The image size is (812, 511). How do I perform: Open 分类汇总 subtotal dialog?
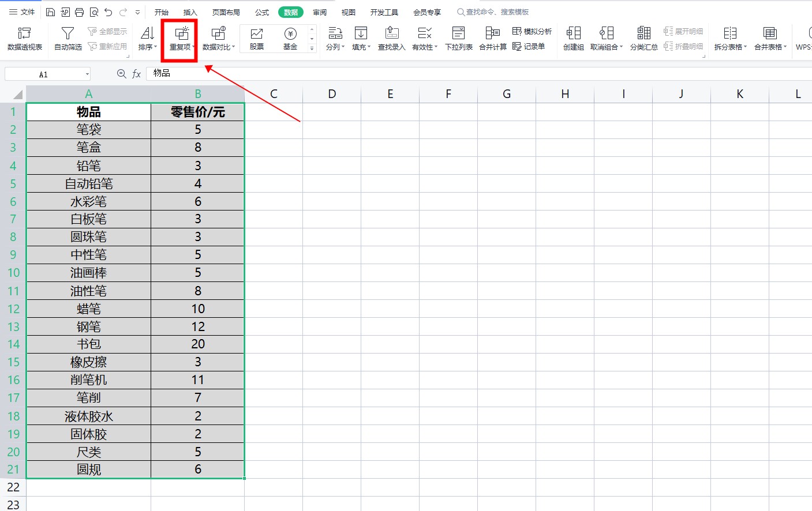(x=643, y=39)
